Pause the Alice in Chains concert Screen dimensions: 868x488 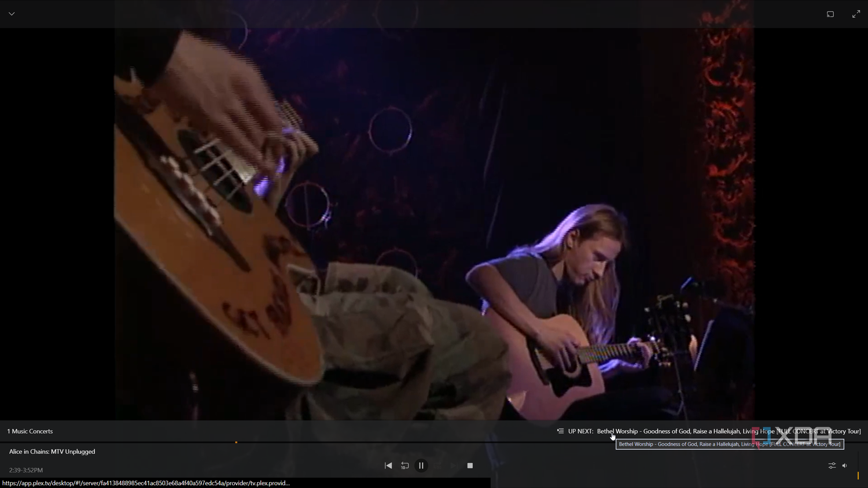coord(421,465)
